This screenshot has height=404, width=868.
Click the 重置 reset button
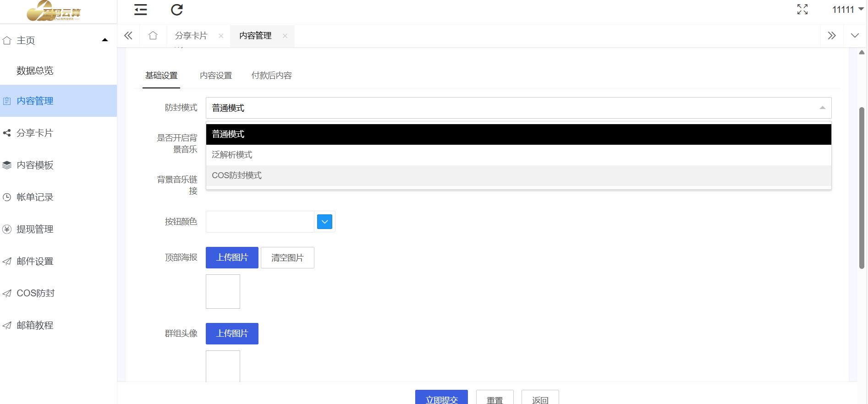[495, 398]
